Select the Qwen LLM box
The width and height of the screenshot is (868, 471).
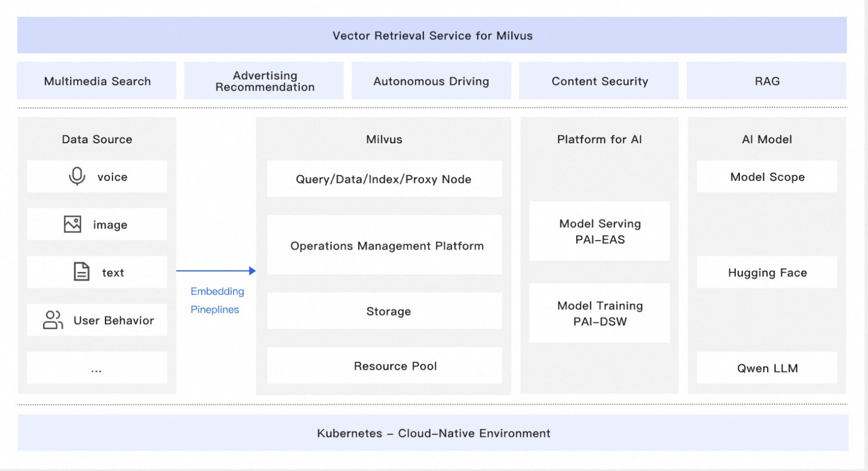pos(767,368)
